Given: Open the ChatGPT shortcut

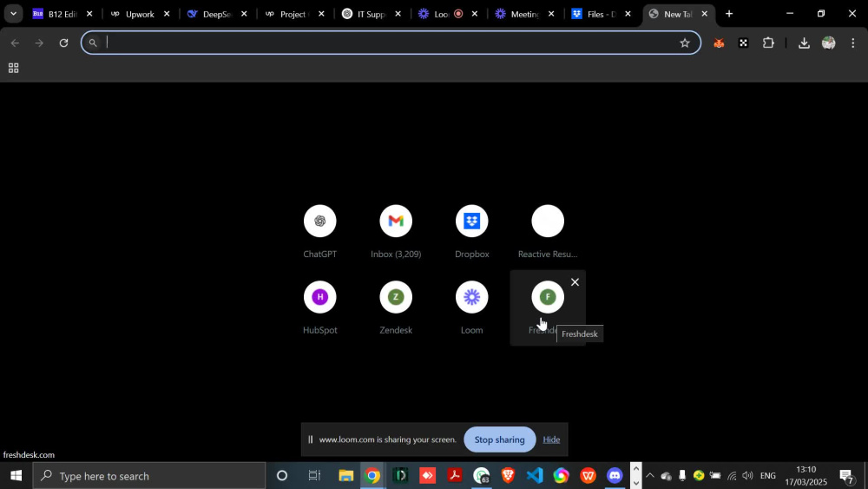Looking at the screenshot, I should (x=319, y=232).
